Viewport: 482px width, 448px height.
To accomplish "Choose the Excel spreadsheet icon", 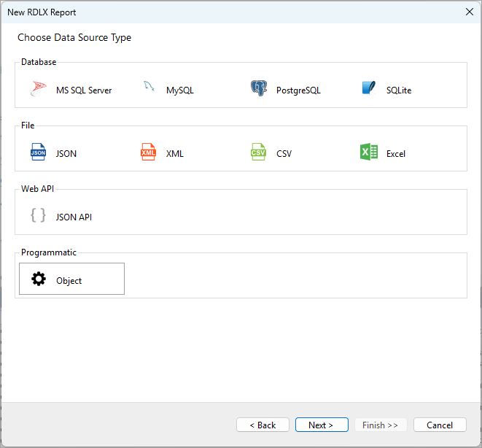I will 368,152.
